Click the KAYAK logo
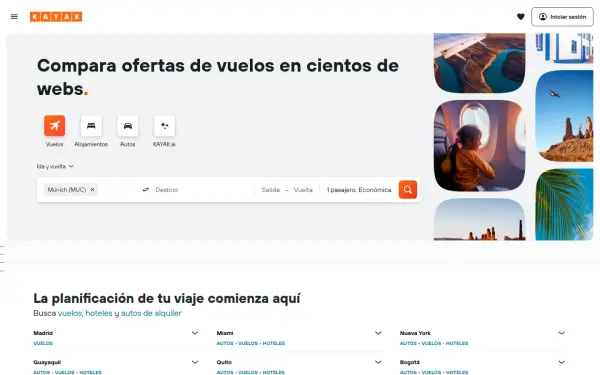 [56, 17]
